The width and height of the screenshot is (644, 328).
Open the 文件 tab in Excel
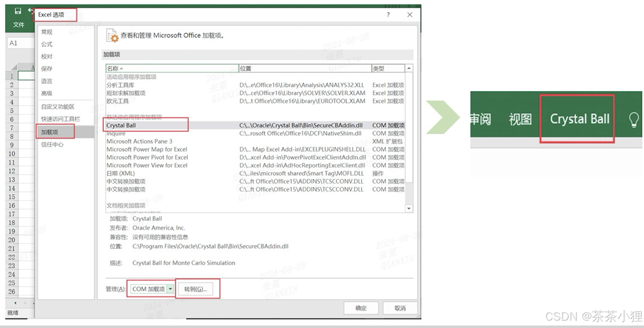click(19, 25)
